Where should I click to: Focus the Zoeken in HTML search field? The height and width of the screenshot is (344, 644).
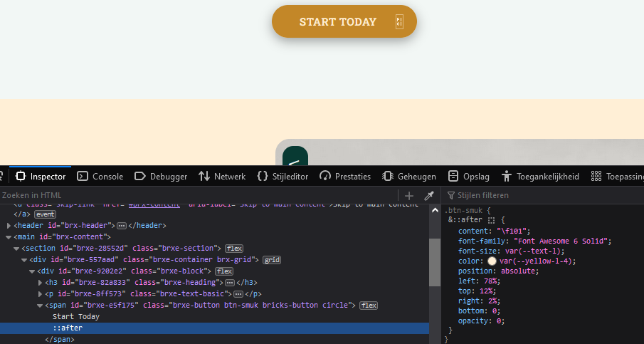point(199,195)
